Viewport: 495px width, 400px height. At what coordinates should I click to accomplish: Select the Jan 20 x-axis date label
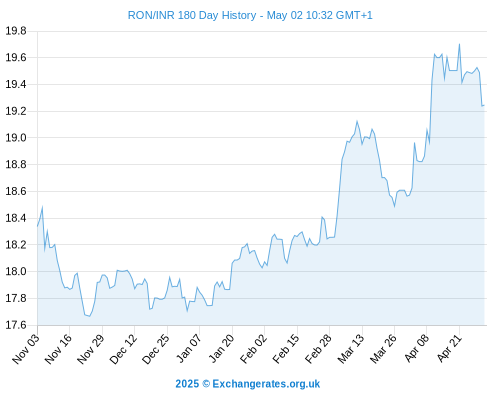pos(221,348)
